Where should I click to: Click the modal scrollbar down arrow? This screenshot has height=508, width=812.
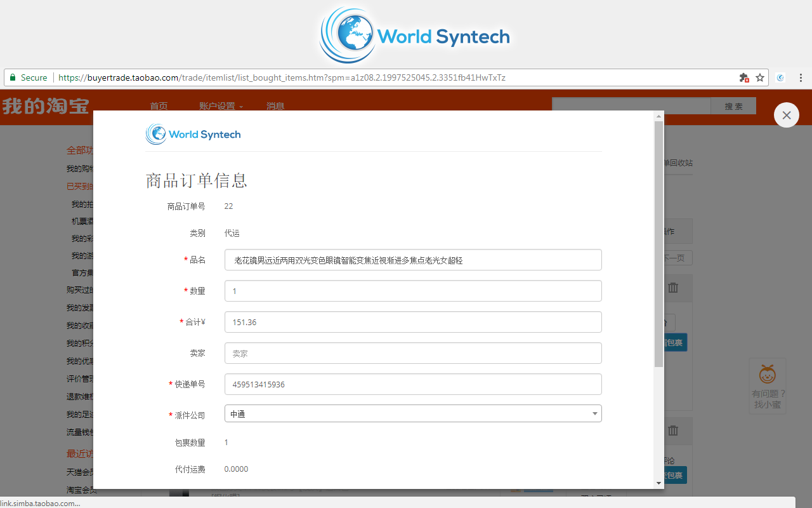click(x=659, y=483)
